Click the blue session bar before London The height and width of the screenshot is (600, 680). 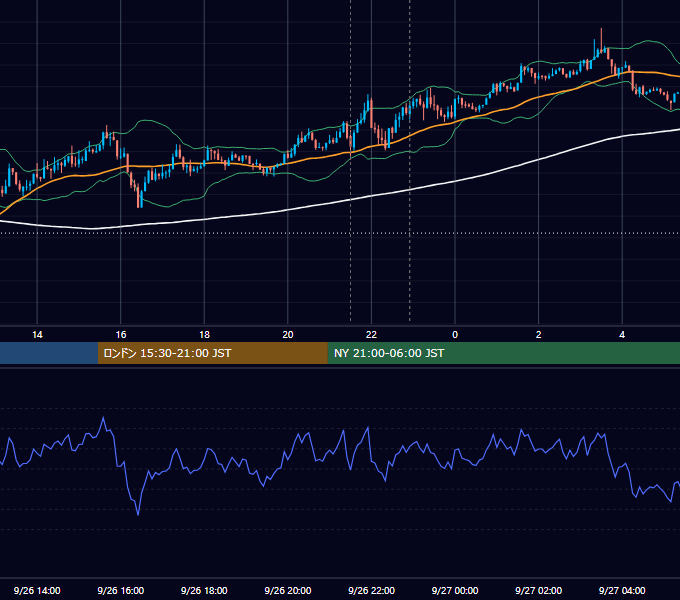click(x=49, y=353)
